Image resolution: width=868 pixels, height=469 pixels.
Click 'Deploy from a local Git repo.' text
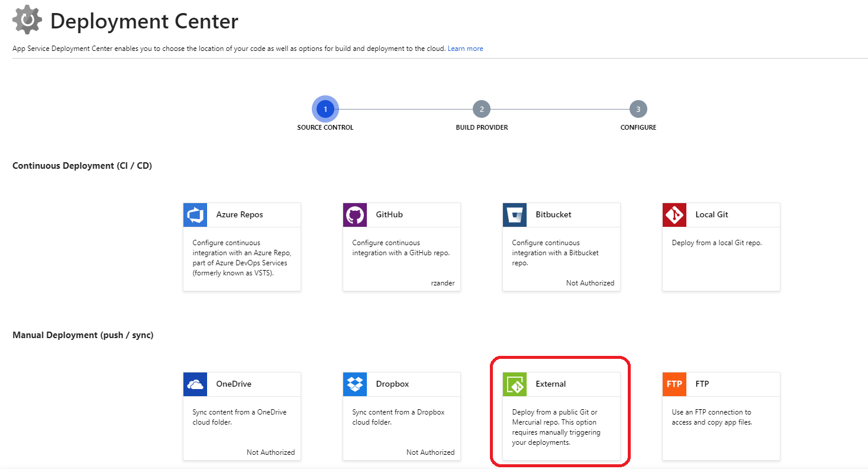tap(717, 243)
